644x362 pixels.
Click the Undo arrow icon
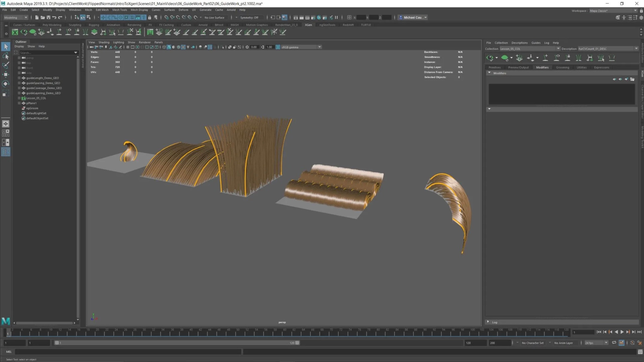pos(54,17)
